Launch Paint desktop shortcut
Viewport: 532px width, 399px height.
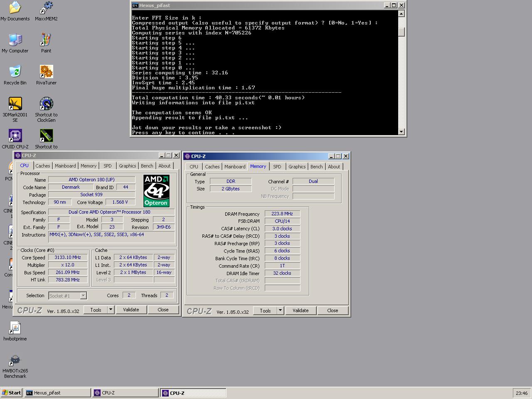coord(46,43)
